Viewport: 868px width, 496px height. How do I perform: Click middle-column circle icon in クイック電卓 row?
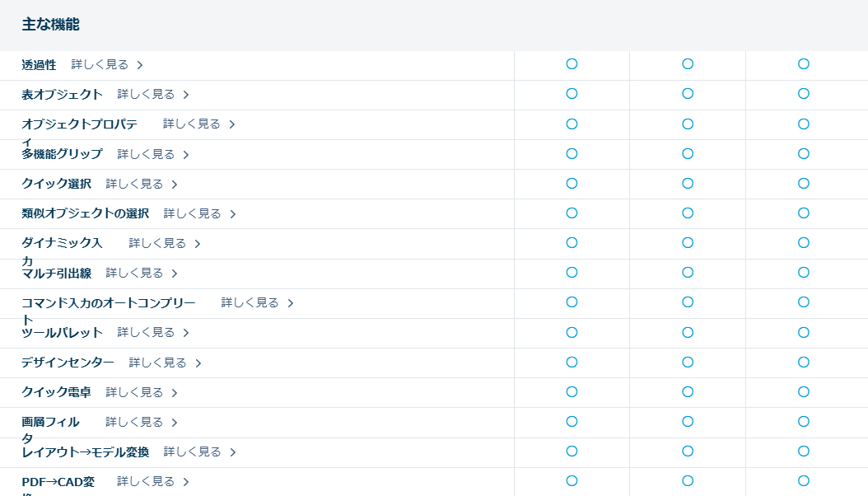688,391
